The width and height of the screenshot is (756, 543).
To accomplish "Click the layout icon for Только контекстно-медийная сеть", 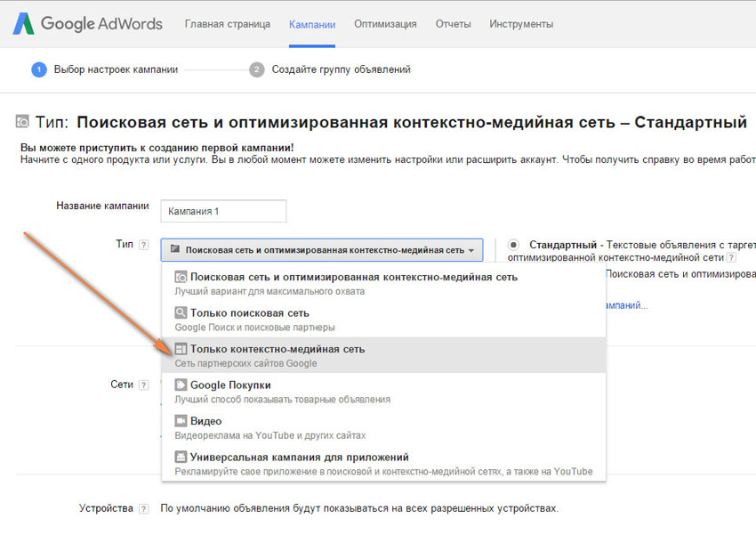I will [x=181, y=349].
